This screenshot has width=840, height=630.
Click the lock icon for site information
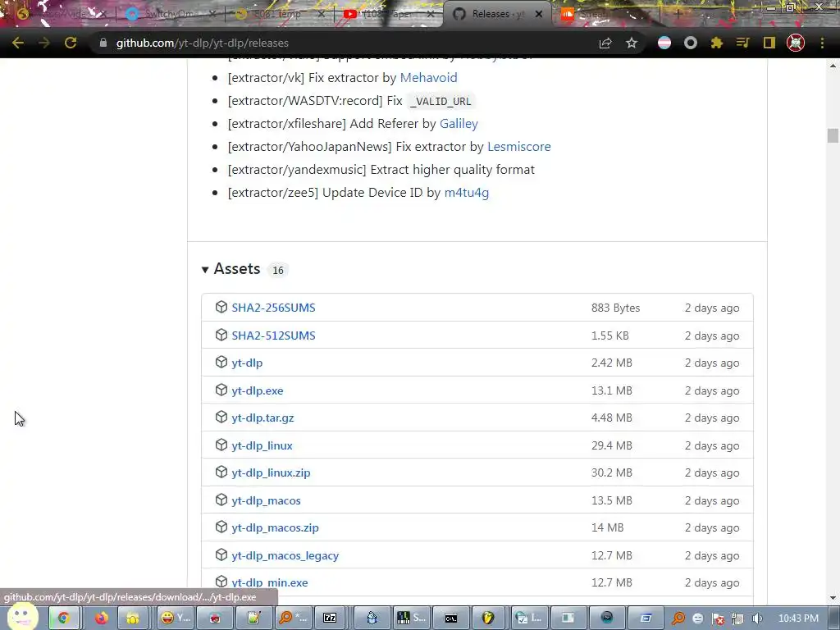[103, 43]
